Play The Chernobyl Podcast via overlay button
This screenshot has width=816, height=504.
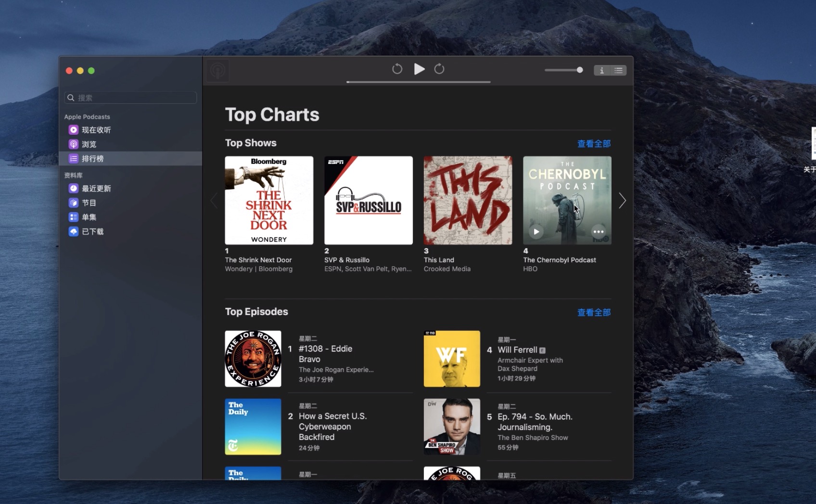tap(536, 232)
